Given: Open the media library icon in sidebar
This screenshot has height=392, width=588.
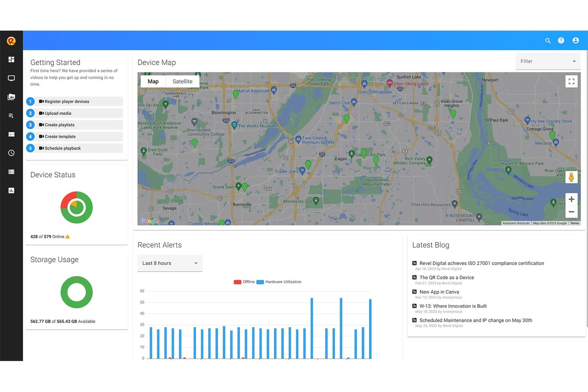Looking at the screenshot, I should tap(11, 97).
